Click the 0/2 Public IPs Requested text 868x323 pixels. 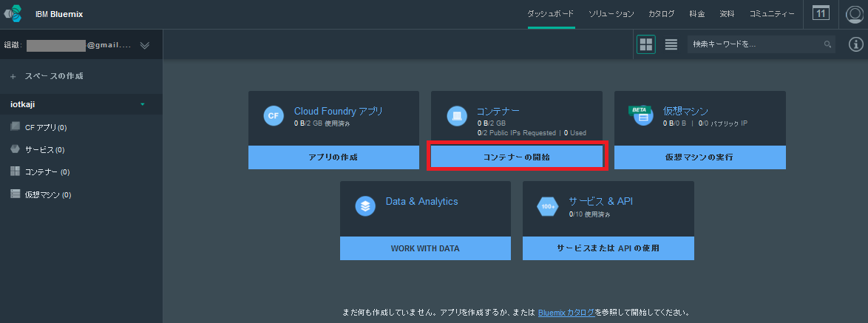tap(516, 133)
